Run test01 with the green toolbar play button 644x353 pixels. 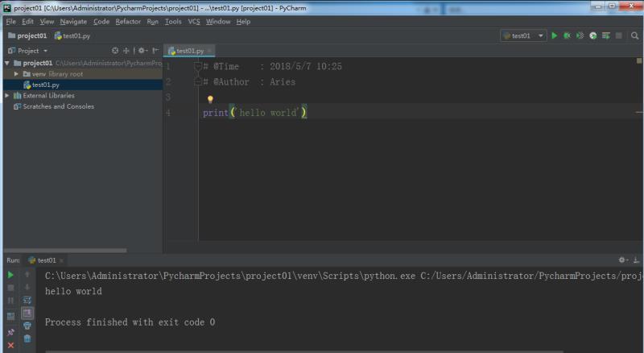pyautogui.click(x=555, y=35)
